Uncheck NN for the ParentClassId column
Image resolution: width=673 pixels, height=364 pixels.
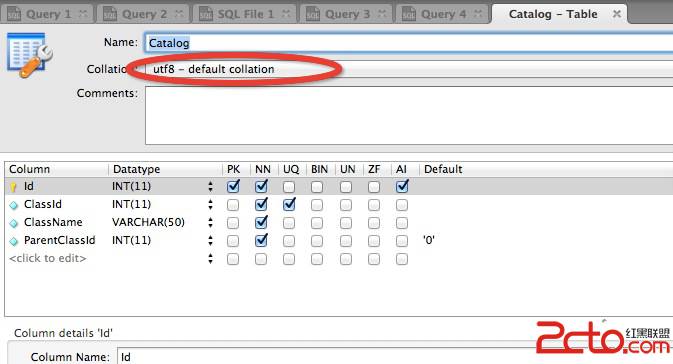pos(261,241)
